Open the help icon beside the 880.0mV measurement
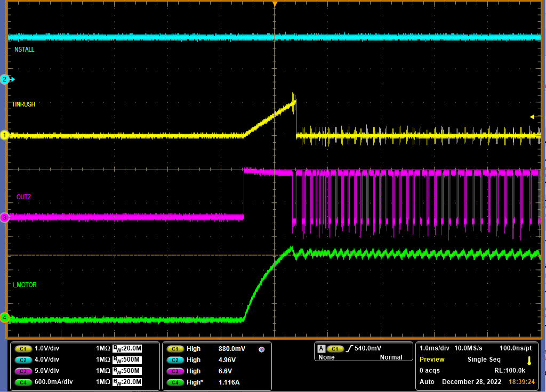The image size is (546, 392). pos(261,349)
